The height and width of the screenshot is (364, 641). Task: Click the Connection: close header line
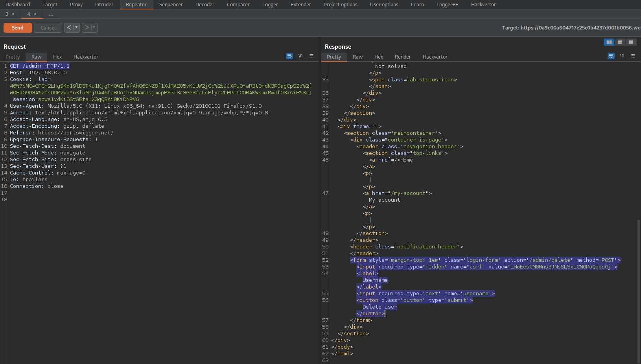(x=37, y=186)
